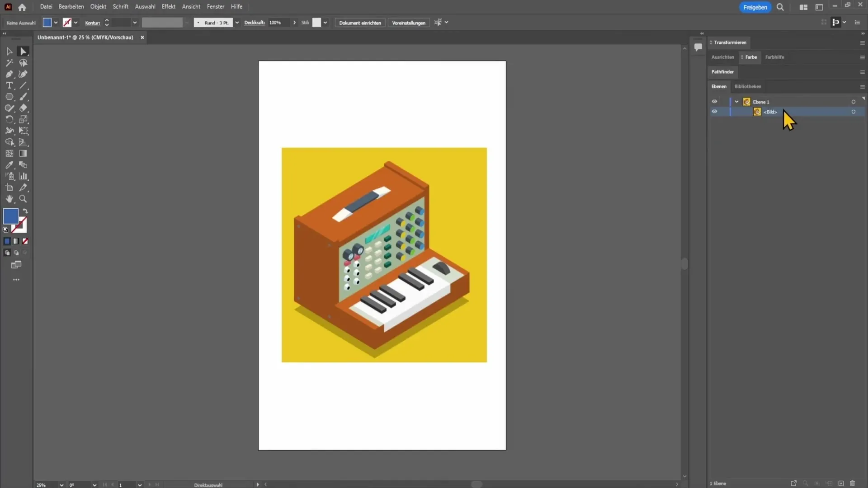Open the Effekt menu

click(169, 7)
